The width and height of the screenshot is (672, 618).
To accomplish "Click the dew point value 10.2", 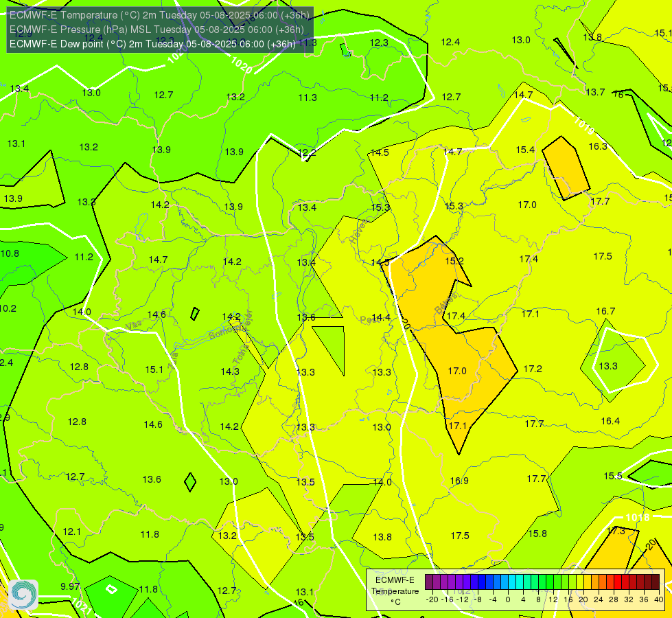I will tap(8, 308).
